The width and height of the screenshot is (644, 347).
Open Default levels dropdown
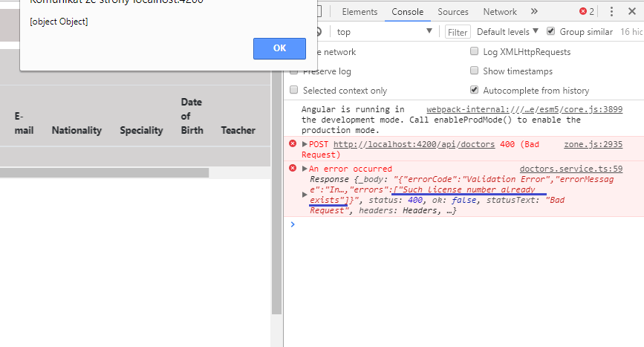(507, 32)
